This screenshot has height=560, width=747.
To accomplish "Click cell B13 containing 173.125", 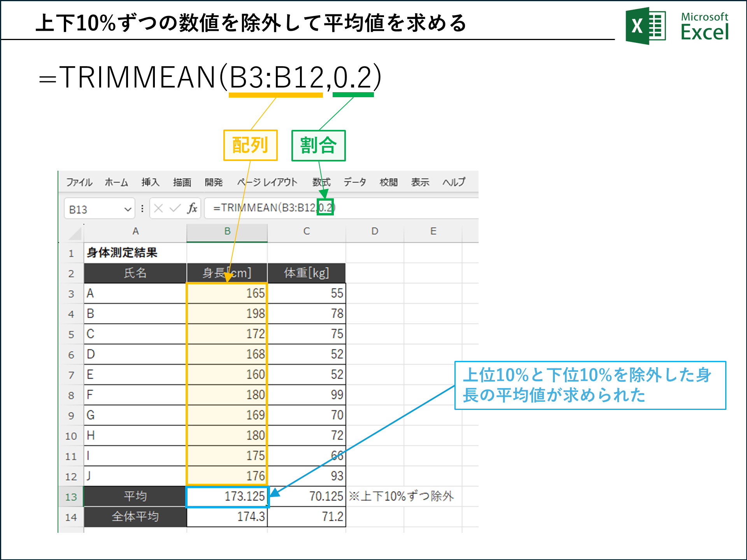I will coord(227,496).
